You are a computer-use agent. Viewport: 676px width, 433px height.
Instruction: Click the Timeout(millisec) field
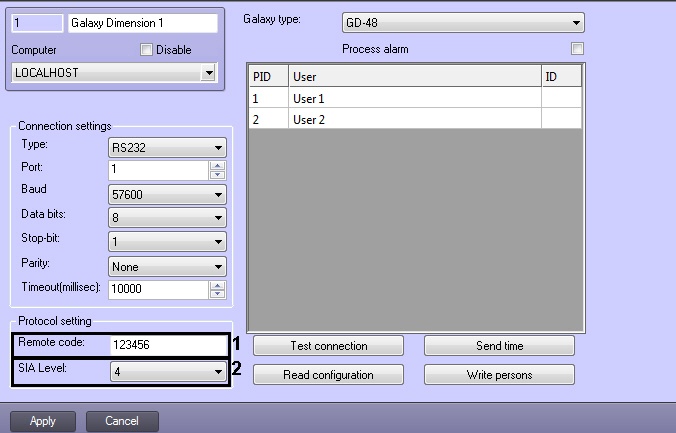[x=159, y=289]
